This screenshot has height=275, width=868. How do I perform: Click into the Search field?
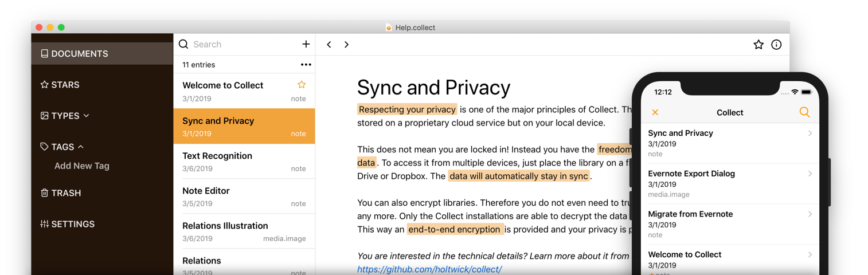click(241, 44)
